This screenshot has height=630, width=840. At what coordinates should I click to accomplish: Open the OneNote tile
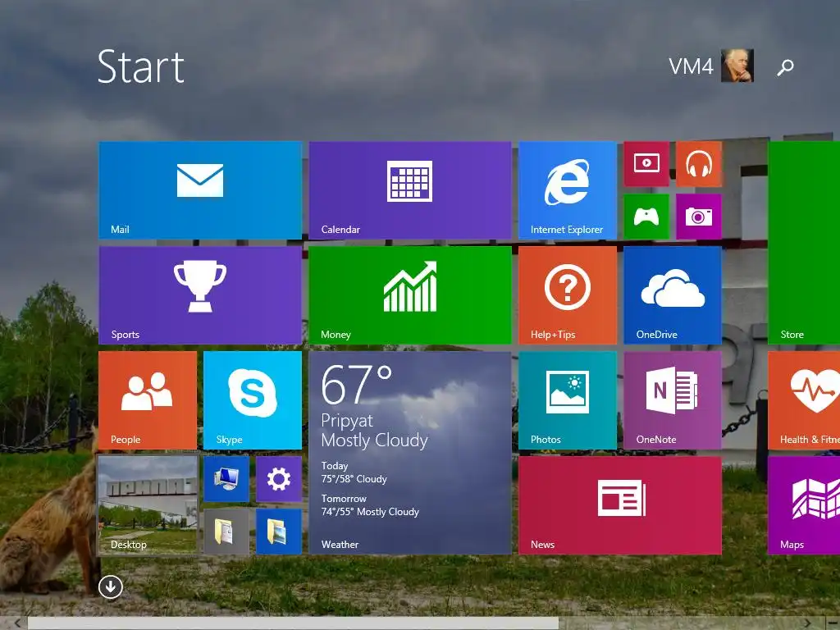point(673,399)
